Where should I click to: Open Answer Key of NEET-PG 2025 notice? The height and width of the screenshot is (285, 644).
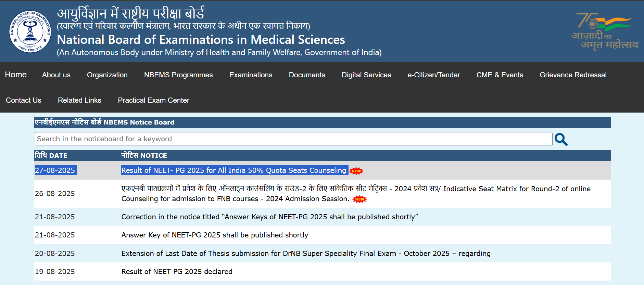coord(215,235)
